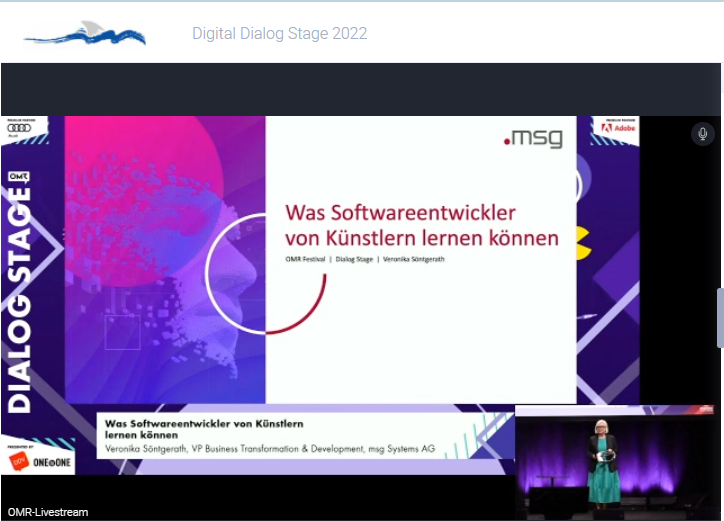Screen dimensions: 724x521
Task: Click the blue wave logo in the header
Action: coord(85,33)
